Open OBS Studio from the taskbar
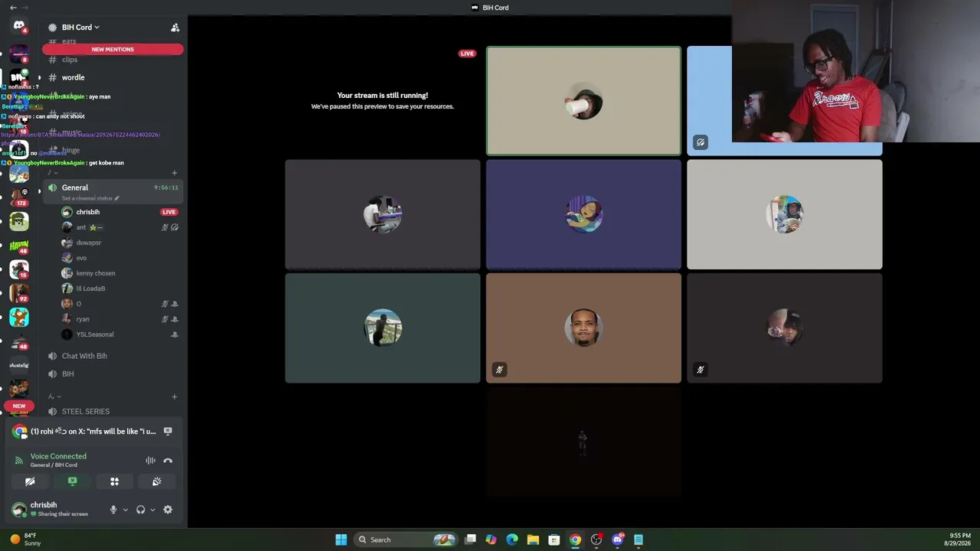This screenshot has height=551, width=980. point(596,540)
